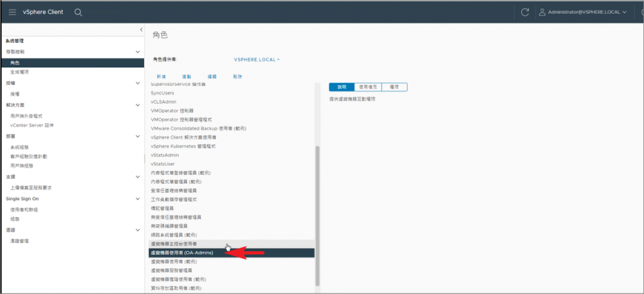Open 用戶端組態 in the sidebar

(x=22, y=166)
